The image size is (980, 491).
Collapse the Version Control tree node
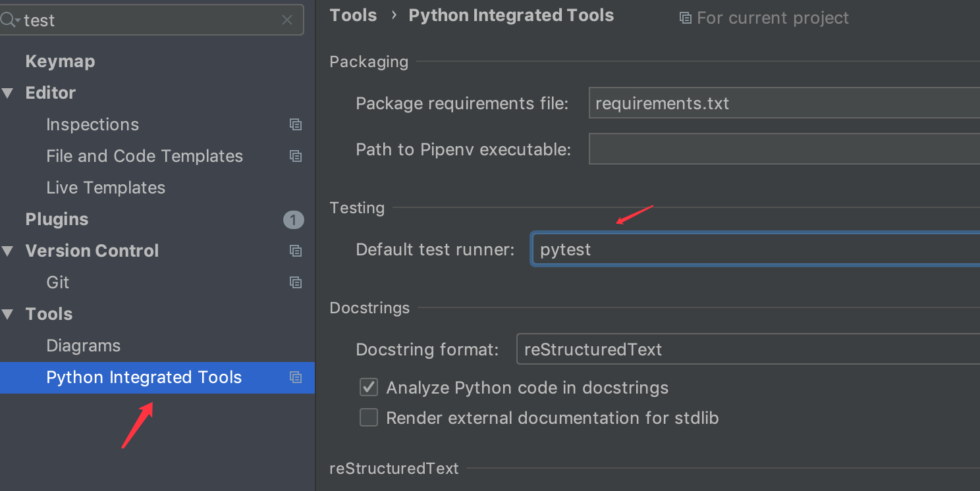(x=8, y=251)
